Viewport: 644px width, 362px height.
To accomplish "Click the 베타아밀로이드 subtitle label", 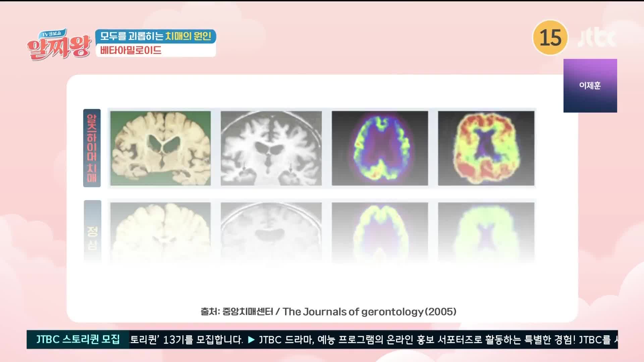I will [x=131, y=50].
